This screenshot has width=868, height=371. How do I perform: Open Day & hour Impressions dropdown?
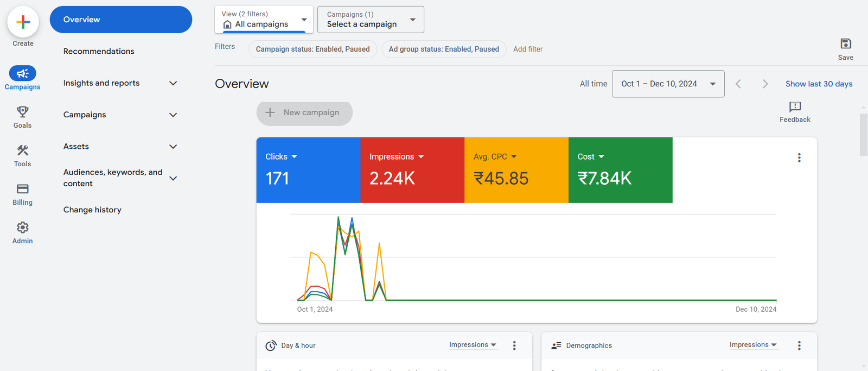(473, 345)
